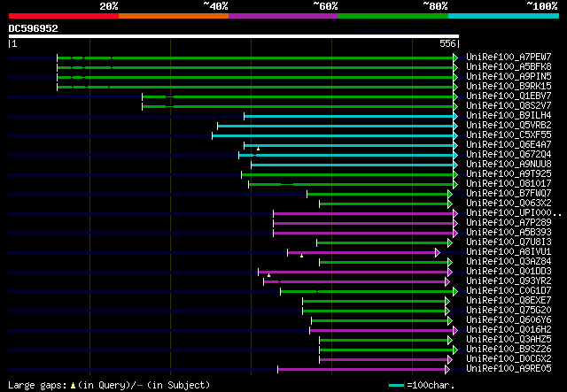Click the UniRef100_B9SZ26 label
The height and width of the screenshot is (392, 567).
509,350
